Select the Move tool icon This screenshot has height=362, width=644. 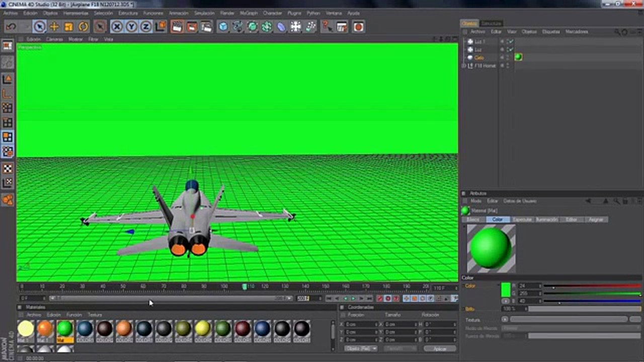coord(54,27)
